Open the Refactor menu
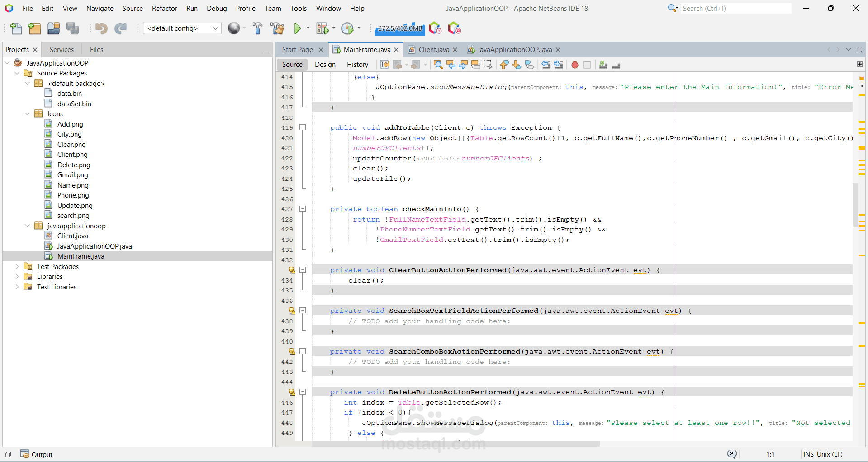 (x=164, y=9)
